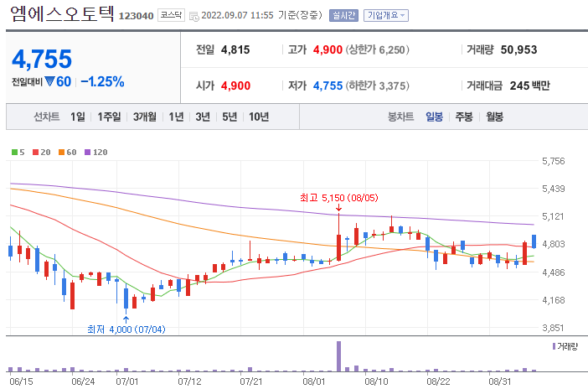Click the 2022.09.07 11:55 timestamp
This screenshot has width=588, height=389.
point(237,15)
